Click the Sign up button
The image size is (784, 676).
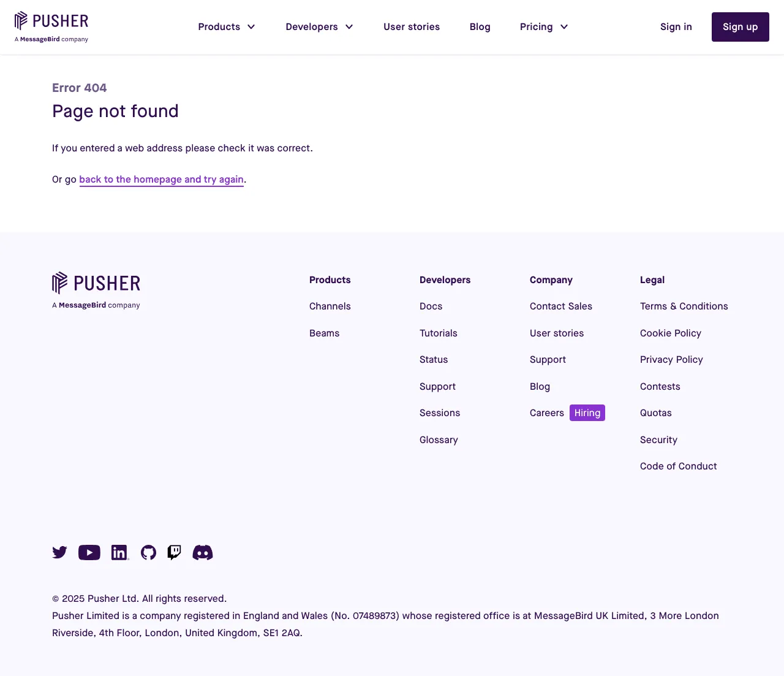pyautogui.click(x=740, y=26)
